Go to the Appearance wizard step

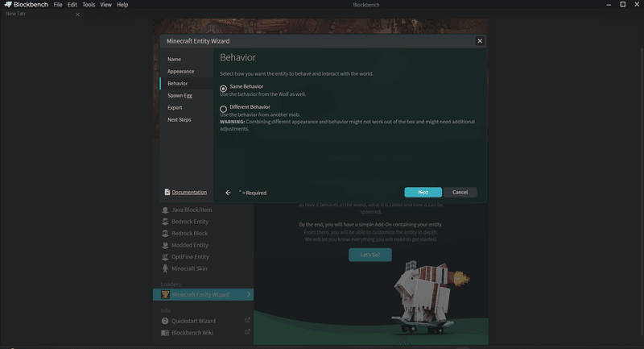click(x=187, y=71)
